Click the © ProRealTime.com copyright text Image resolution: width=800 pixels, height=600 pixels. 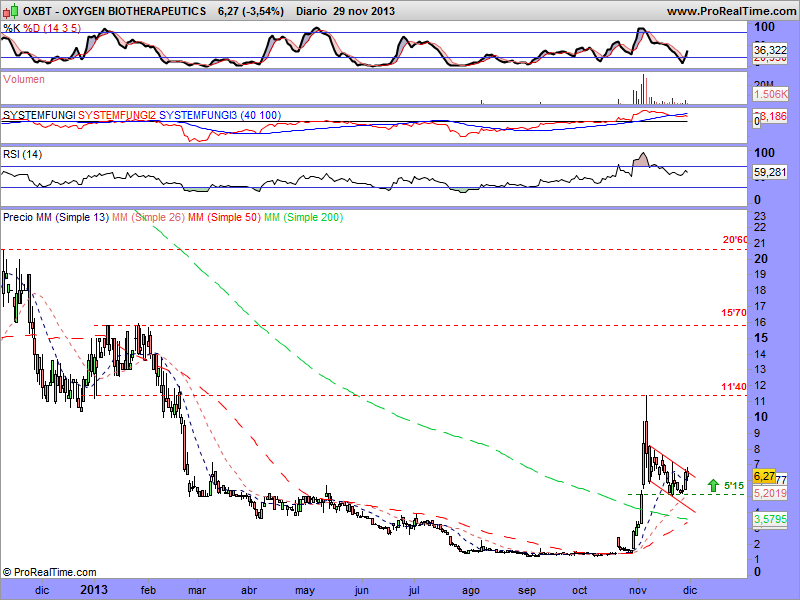(49, 572)
